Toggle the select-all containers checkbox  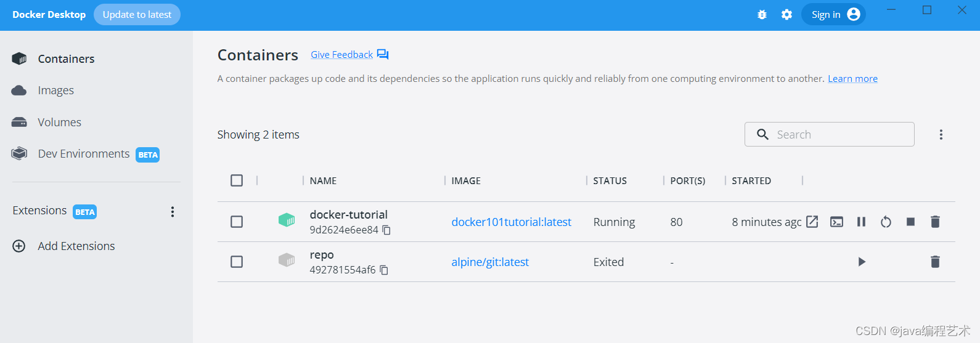[237, 180]
